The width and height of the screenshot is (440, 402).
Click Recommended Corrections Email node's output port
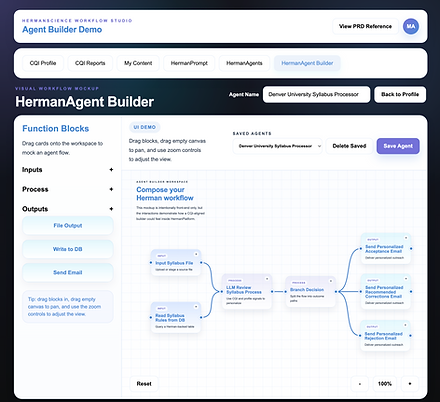411,292
